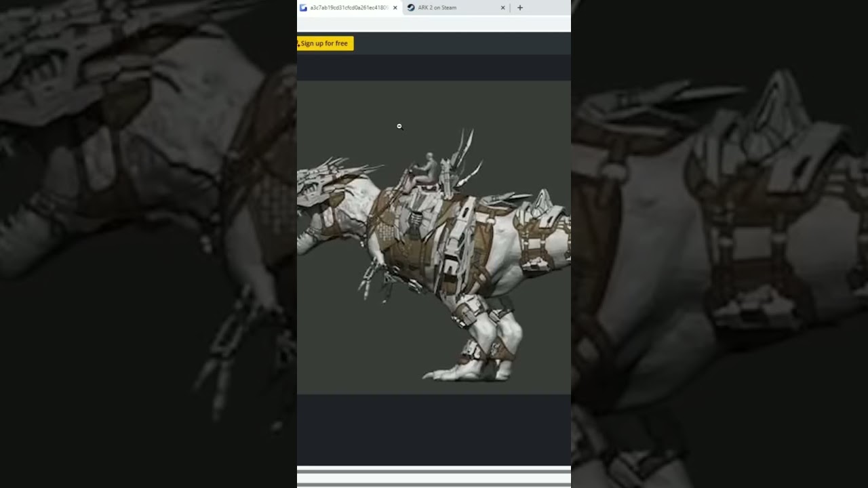Viewport: 868px width, 488px height.
Task: Click the Sign up for free button
Action: pos(325,43)
